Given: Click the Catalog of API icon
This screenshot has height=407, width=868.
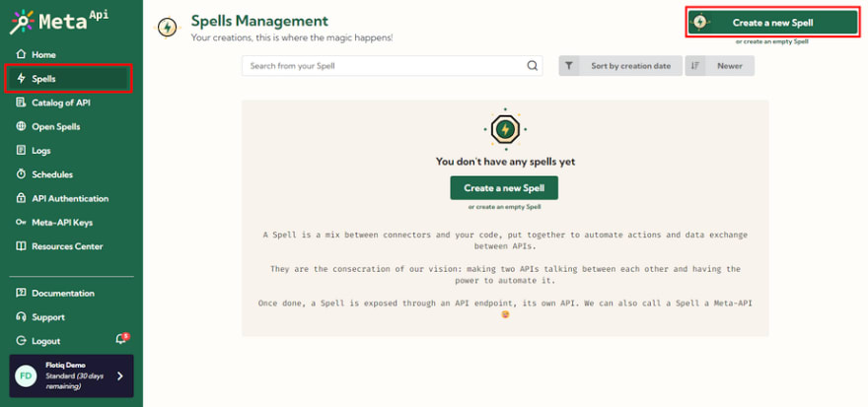Looking at the screenshot, I should tap(21, 102).
